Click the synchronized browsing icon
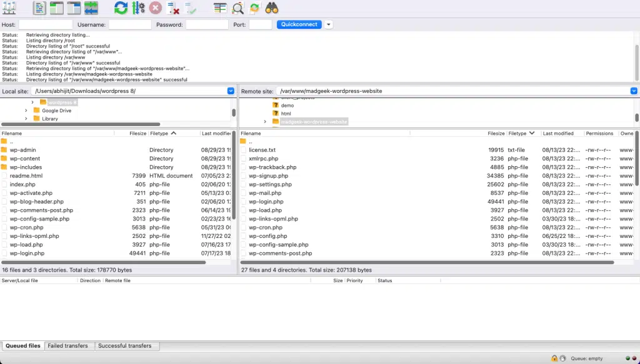The width and height of the screenshot is (640, 364). 254,8
